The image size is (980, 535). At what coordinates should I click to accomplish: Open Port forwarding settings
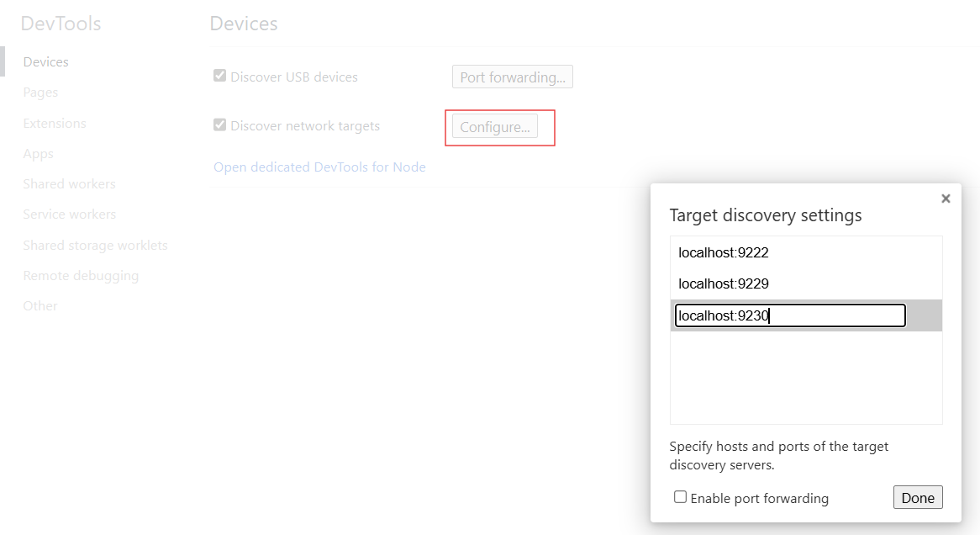click(x=513, y=77)
